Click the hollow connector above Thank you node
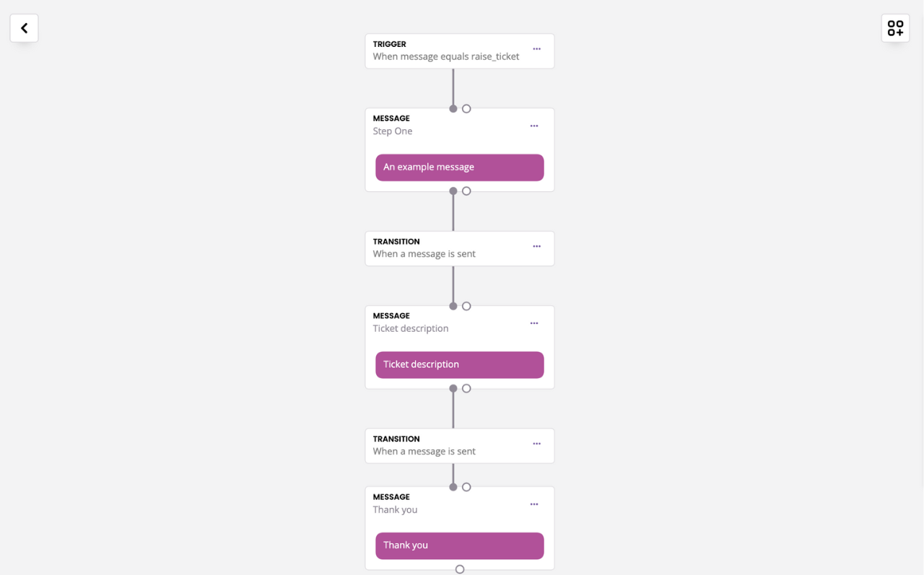This screenshot has height=575, width=924. click(x=466, y=487)
